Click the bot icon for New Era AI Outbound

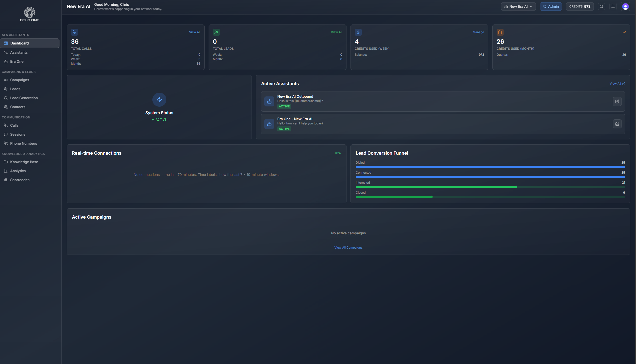point(269,101)
